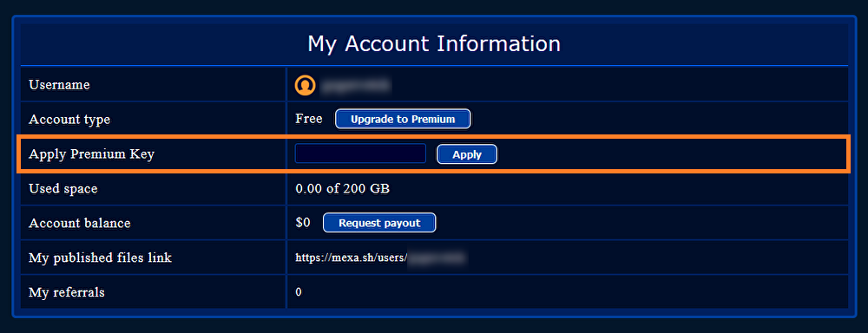Click the Free account type text
This screenshot has width=868, height=333.
pos(309,119)
